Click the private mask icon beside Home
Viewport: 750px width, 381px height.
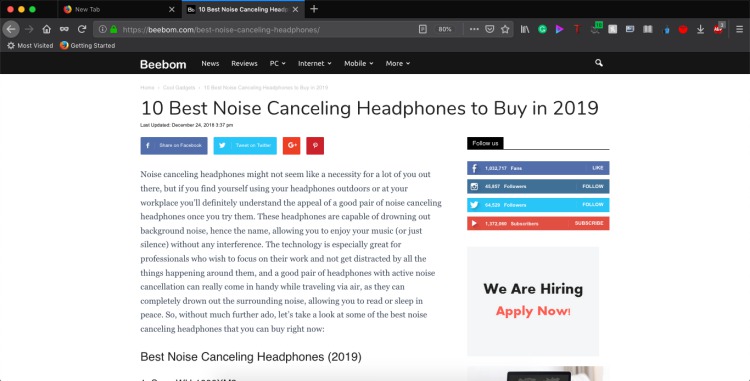click(64, 29)
